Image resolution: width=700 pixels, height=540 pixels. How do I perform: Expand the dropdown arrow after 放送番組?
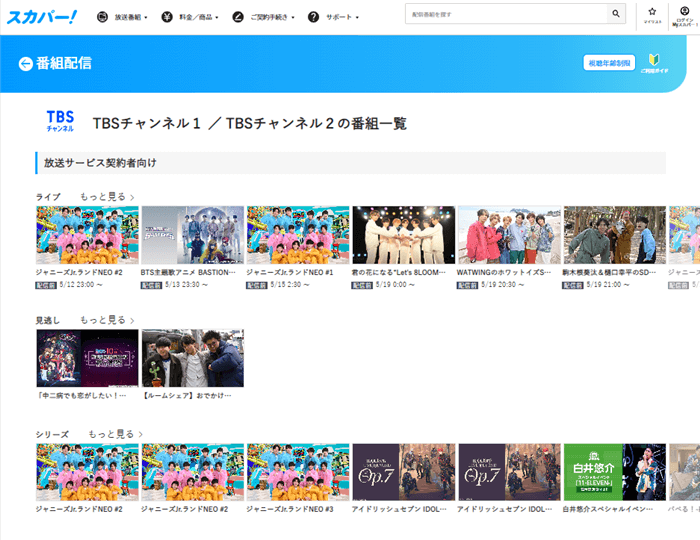pos(146,17)
